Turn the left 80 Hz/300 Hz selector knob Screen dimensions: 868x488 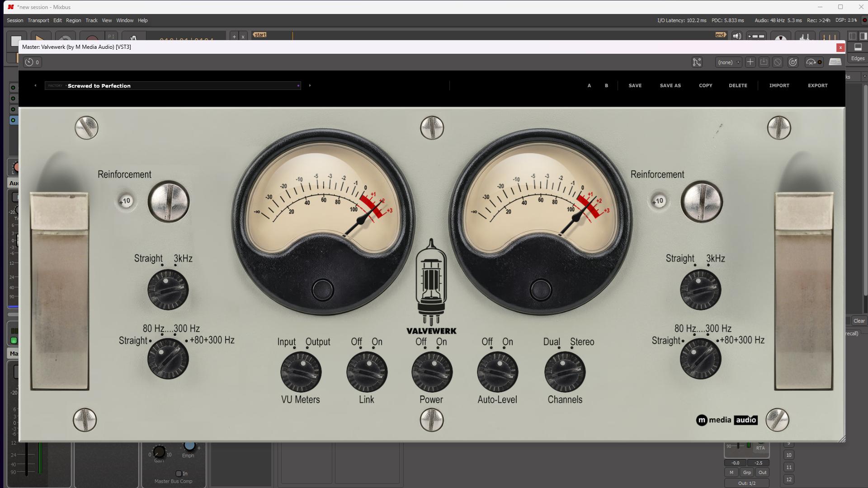tap(168, 359)
